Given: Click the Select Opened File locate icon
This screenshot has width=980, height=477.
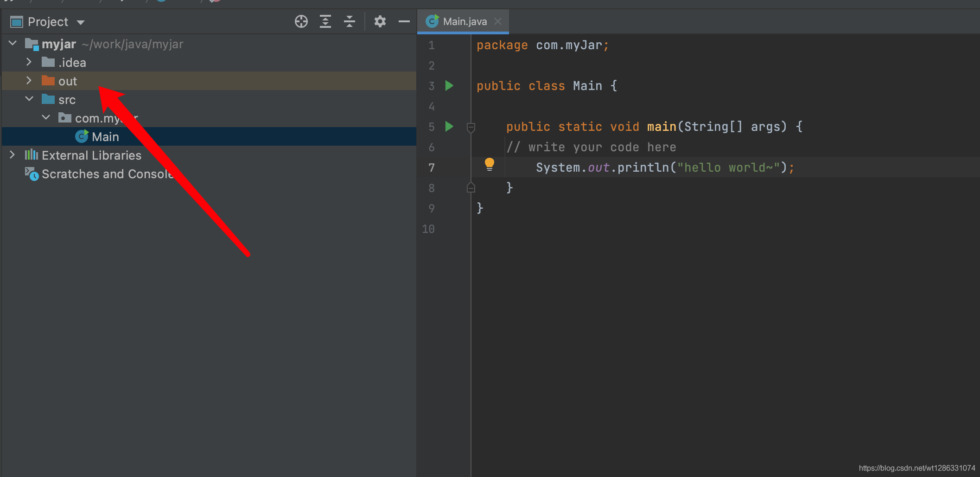Looking at the screenshot, I should [x=301, y=21].
